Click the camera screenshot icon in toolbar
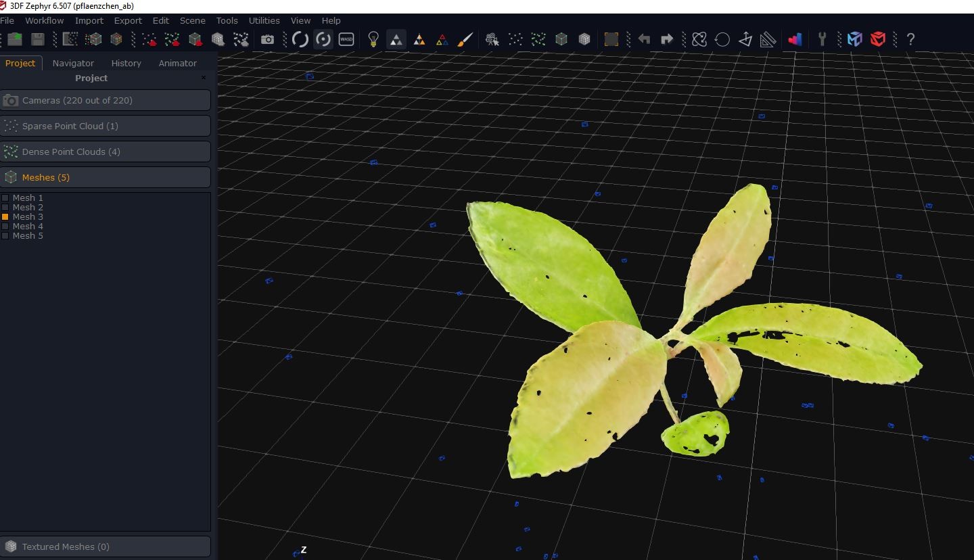The height and width of the screenshot is (560, 974). pyautogui.click(x=268, y=39)
